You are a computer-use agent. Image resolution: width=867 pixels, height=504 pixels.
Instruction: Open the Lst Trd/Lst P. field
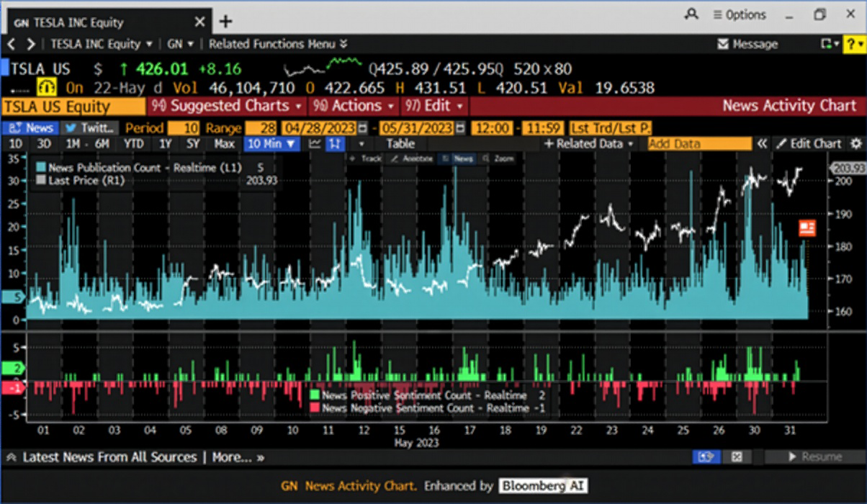(610, 127)
